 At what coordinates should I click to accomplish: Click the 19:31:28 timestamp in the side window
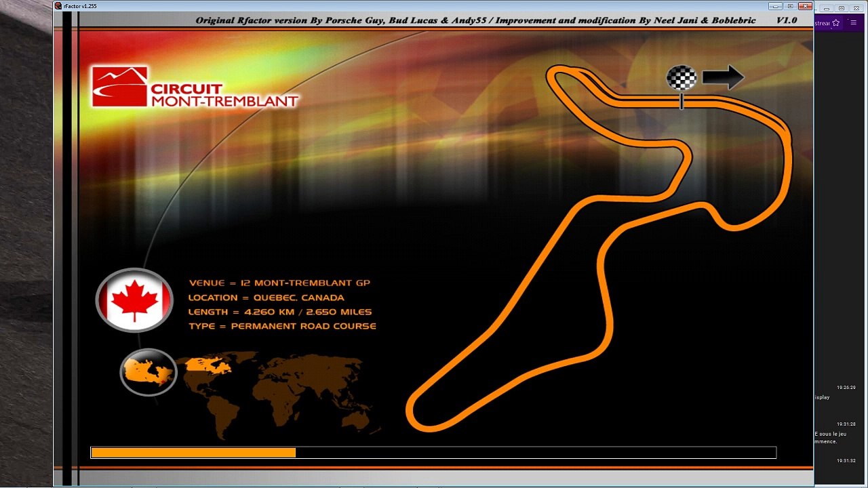pyautogui.click(x=846, y=424)
